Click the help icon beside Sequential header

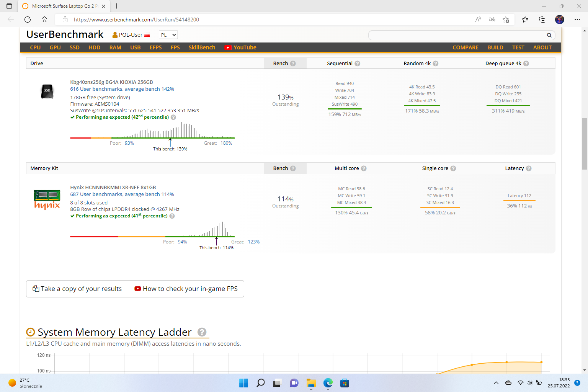357,64
